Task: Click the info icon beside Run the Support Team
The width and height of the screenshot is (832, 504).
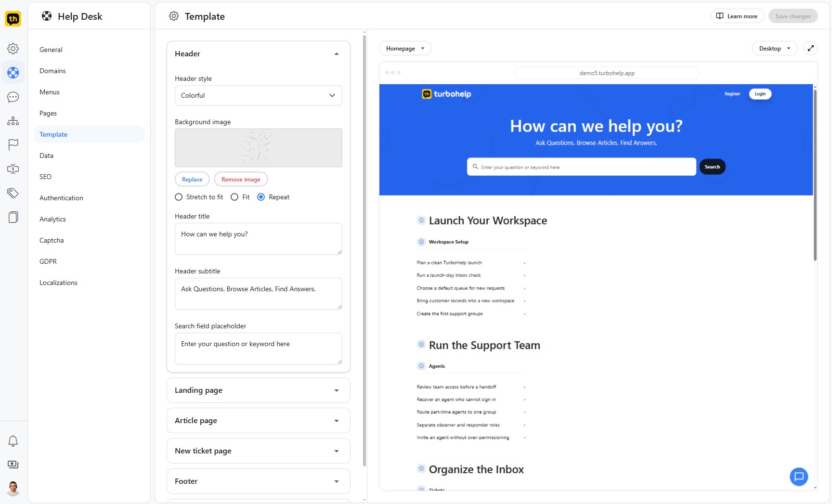Action: pos(421,345)
